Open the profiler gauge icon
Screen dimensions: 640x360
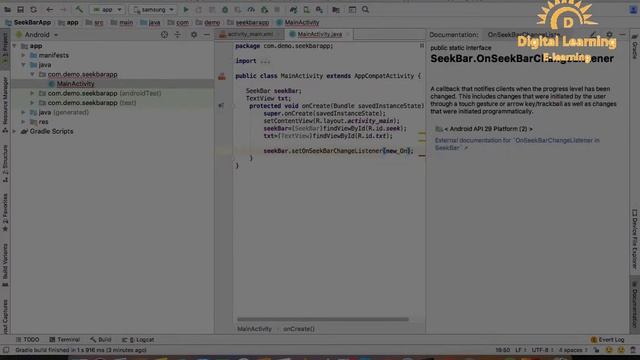click(251, 9)
